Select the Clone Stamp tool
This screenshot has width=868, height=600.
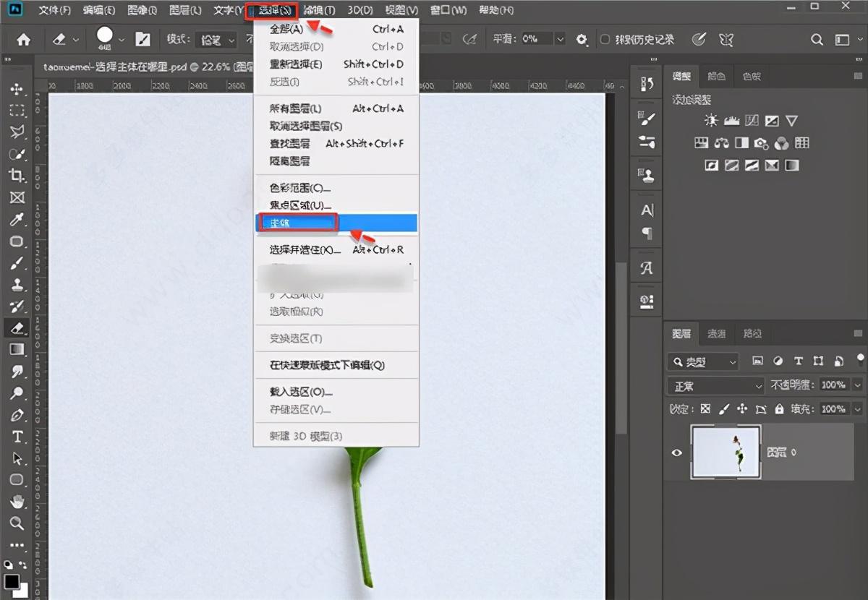coord(17,284)
